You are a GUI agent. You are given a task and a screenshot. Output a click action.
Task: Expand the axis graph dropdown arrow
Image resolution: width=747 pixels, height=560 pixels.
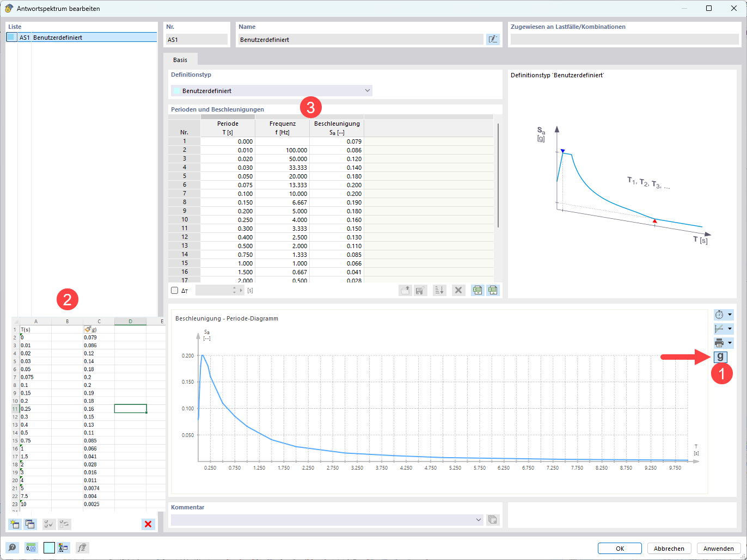point(730,329)
